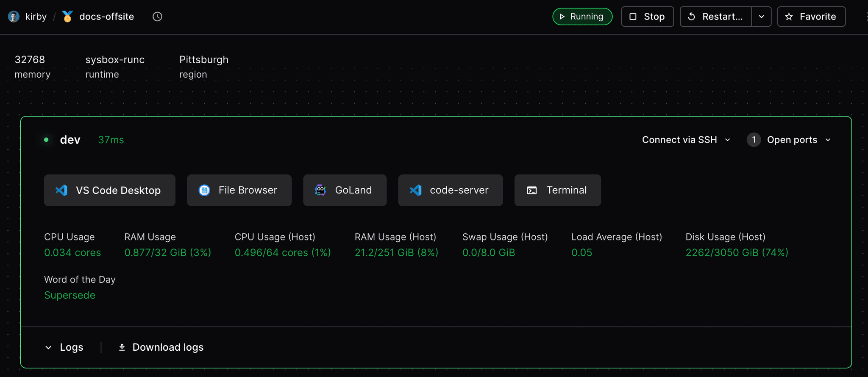This screenshot has height=377, width=868.
Task: Open code-server in browser
Action: point(450,190)
